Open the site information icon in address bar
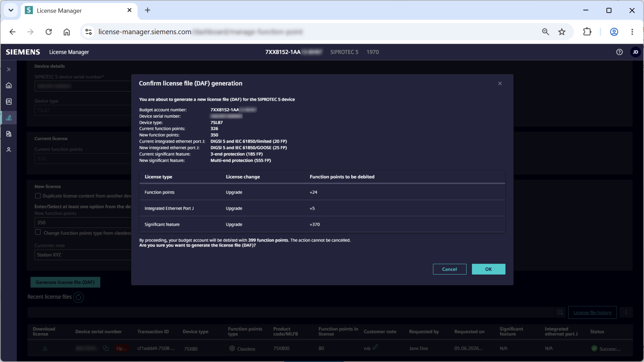 click(x=89, y=32)
